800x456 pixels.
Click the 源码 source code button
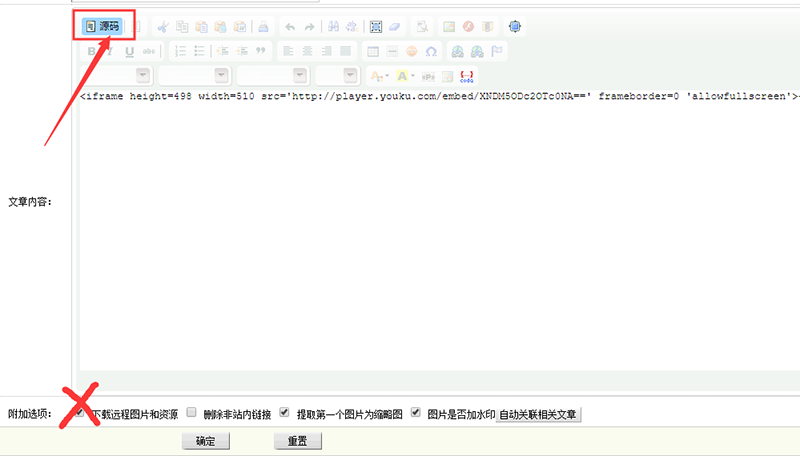point(103,25)
